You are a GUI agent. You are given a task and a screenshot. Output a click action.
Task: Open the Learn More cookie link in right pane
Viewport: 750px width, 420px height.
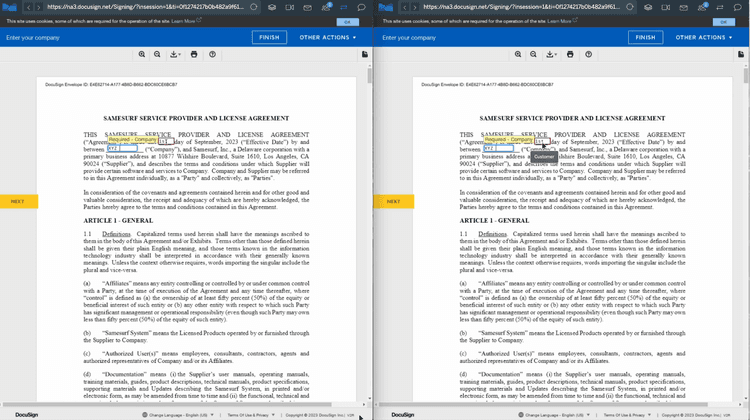tap(558, 20)
